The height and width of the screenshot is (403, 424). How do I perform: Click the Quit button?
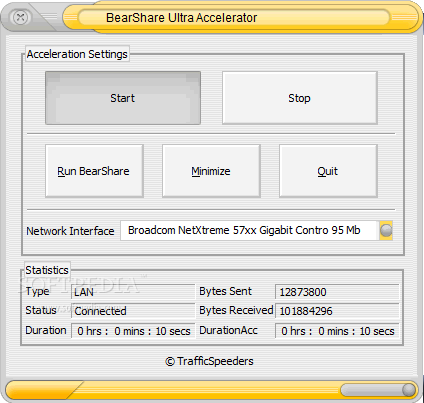click(x=328, y=171)
